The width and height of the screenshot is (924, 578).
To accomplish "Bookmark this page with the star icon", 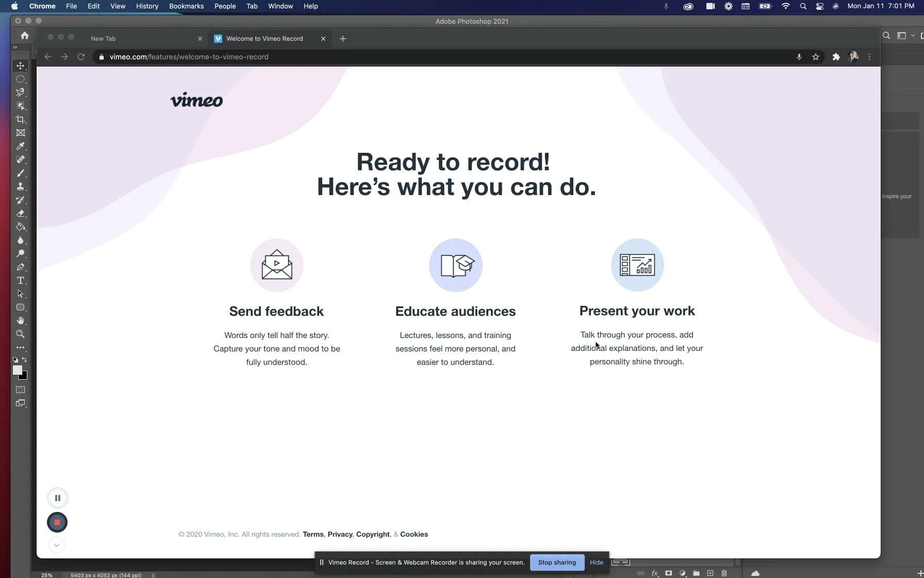I will pos(816,57).
